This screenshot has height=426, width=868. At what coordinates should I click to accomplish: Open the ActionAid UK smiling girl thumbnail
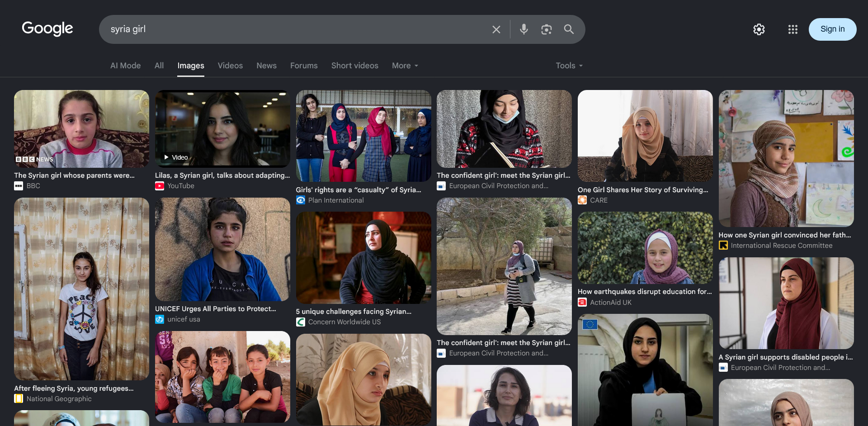[x=645, y=248]
